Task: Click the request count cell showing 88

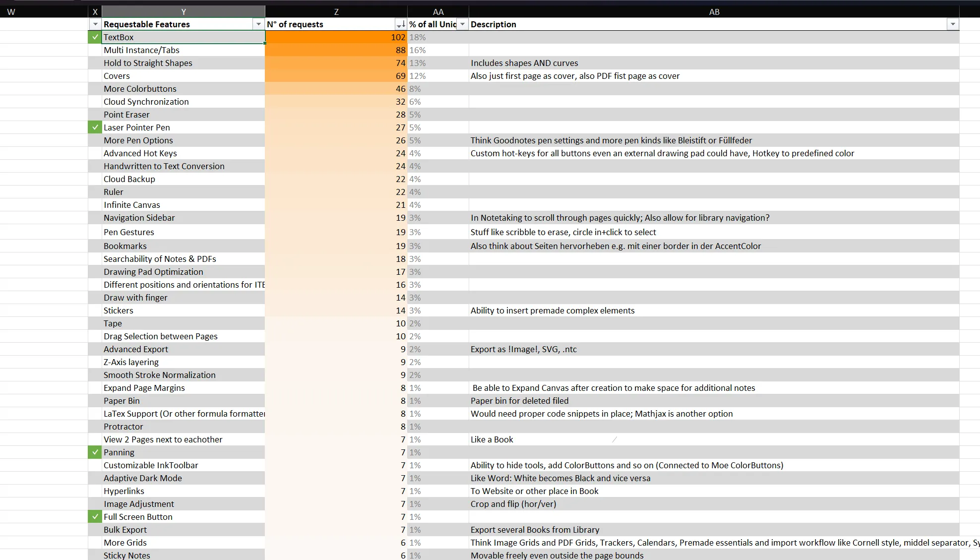Action: pos(336,50)
